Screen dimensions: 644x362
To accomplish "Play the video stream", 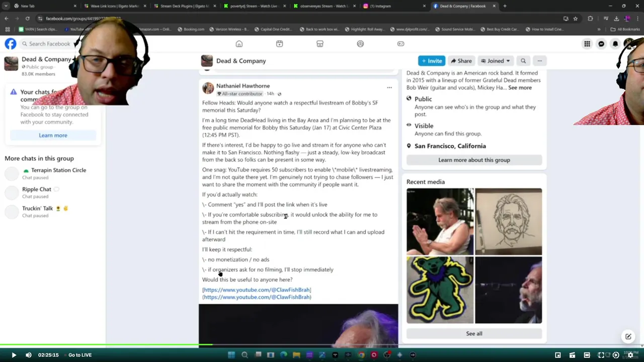I will point(14,355).
